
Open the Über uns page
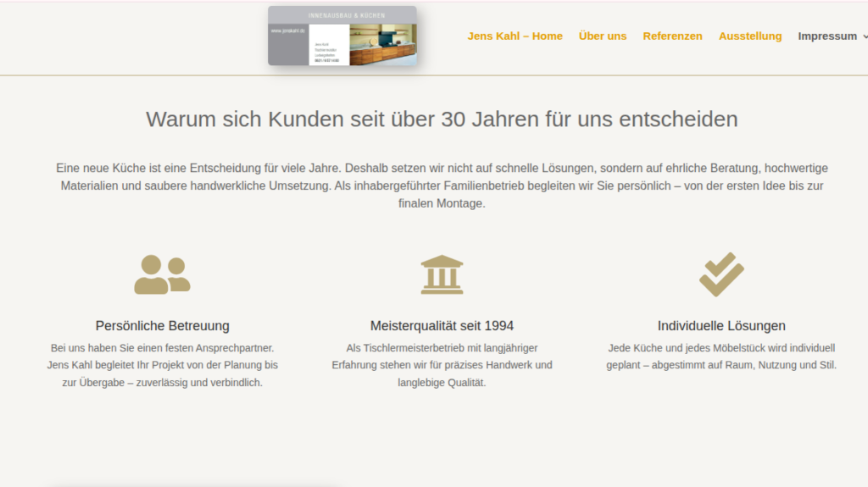click(x=603, y=36)
